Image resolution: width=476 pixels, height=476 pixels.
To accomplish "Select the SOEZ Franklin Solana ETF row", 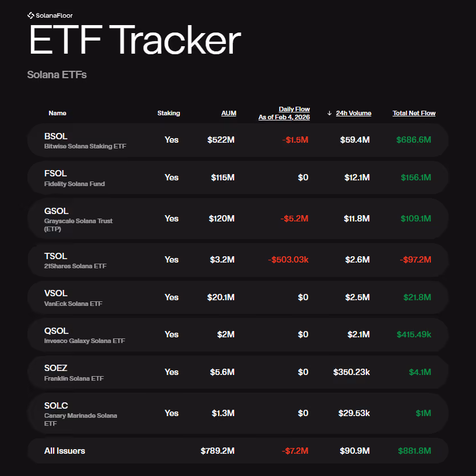I will click(237, 372).
